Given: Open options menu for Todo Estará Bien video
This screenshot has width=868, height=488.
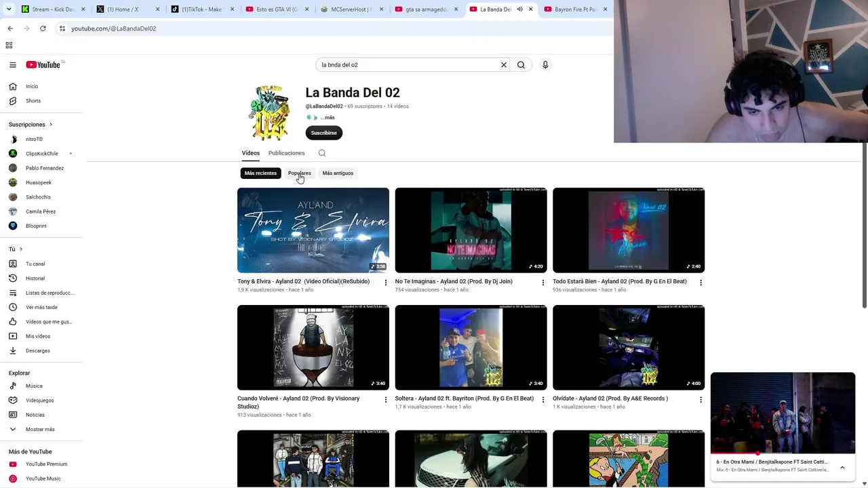Looking at the screenshot, I should click(x=701, y=283).
